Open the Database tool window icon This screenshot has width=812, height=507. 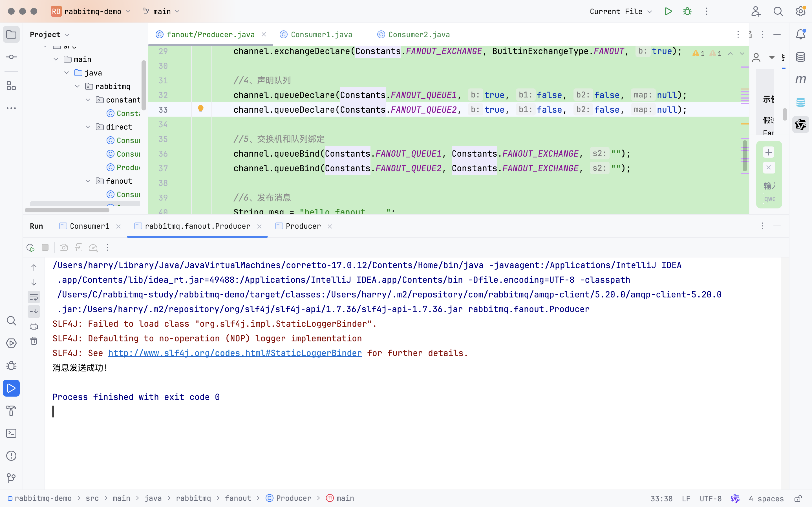tap(801, 57)
